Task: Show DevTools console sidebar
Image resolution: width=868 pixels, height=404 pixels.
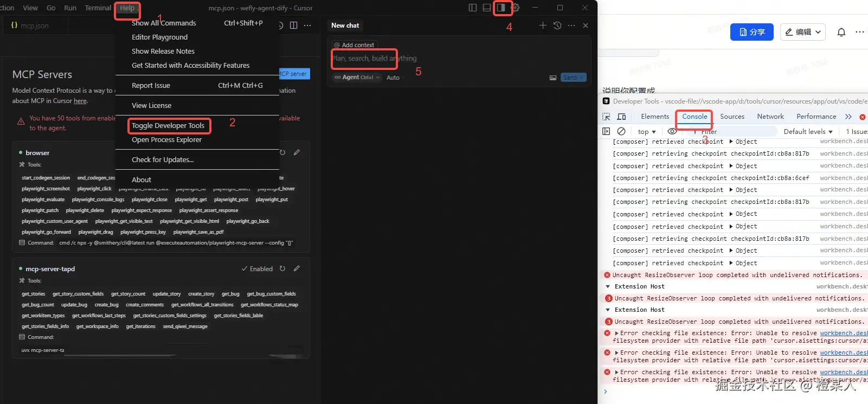Action: [x=606, y=131]
